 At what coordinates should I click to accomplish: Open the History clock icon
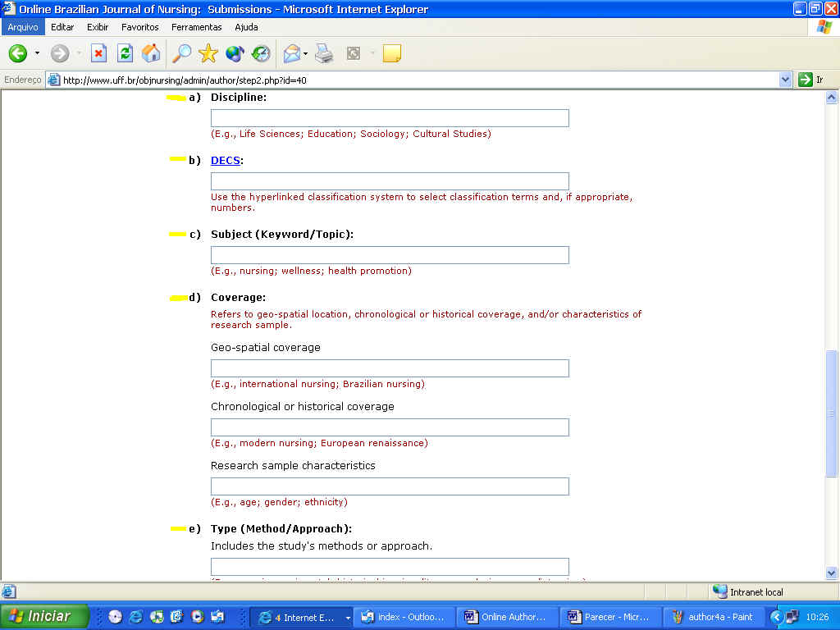coord(261,54)
